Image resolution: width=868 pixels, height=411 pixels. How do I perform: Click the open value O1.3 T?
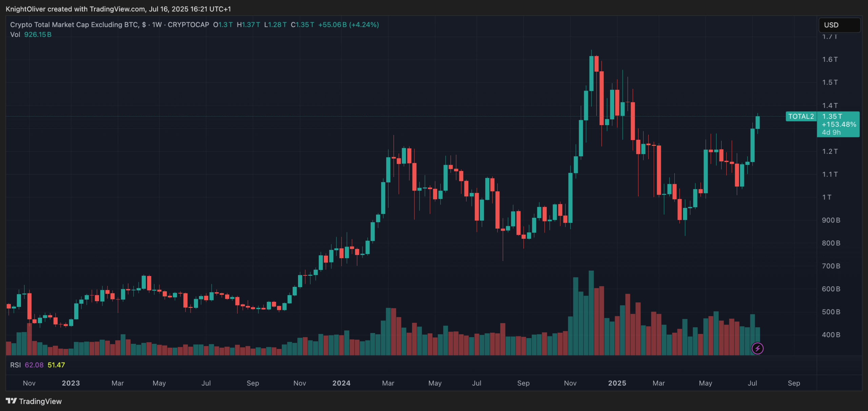click(223, 25)
